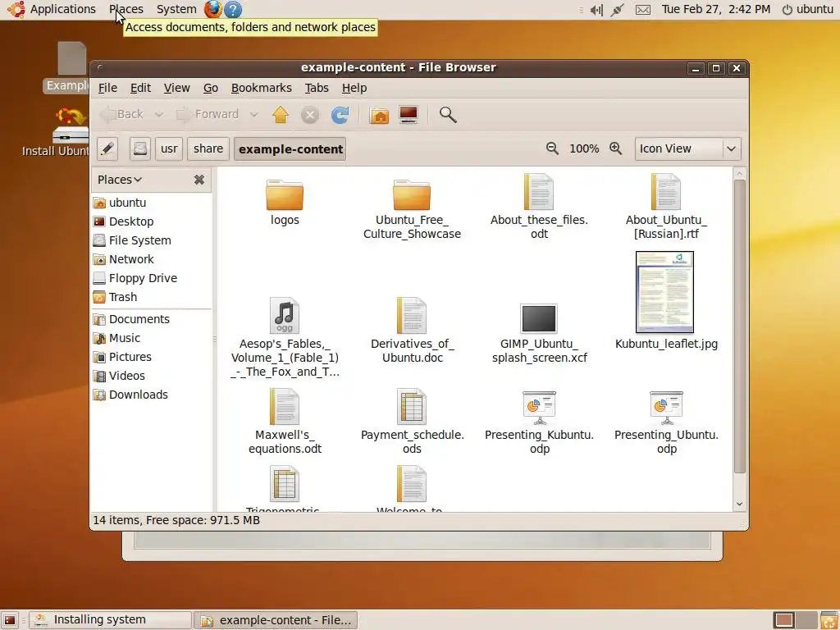840x630 pixels.
Task: Open Trash in Places sidebar
Action: [x=152, y=297]
